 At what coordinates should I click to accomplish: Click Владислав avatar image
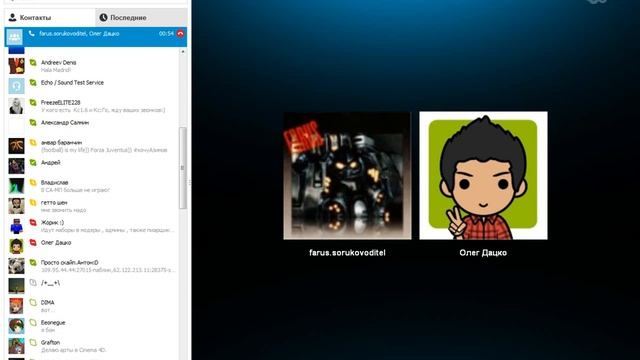(16, 186)
